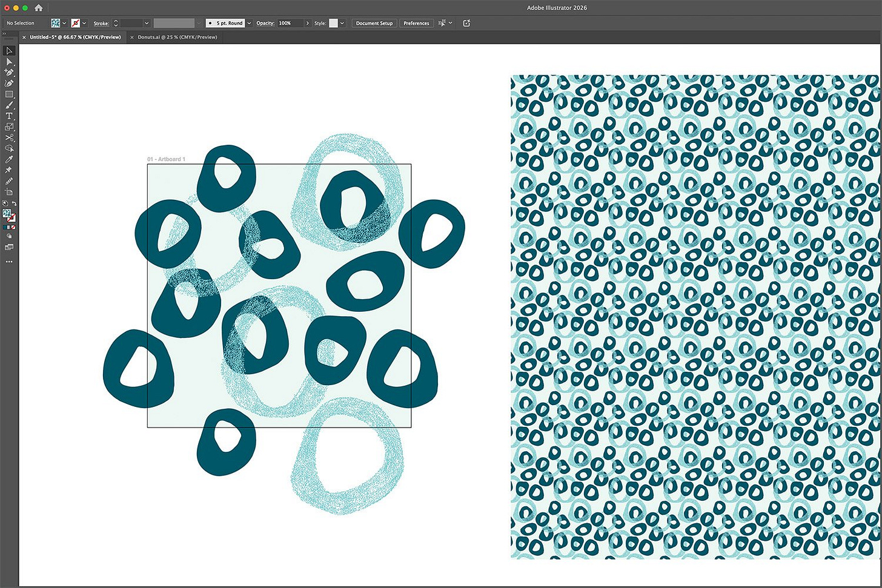The width and height of the screenshot is (882, 588).
Task: Select the Selection tool arrow
Action: (8, 51)
